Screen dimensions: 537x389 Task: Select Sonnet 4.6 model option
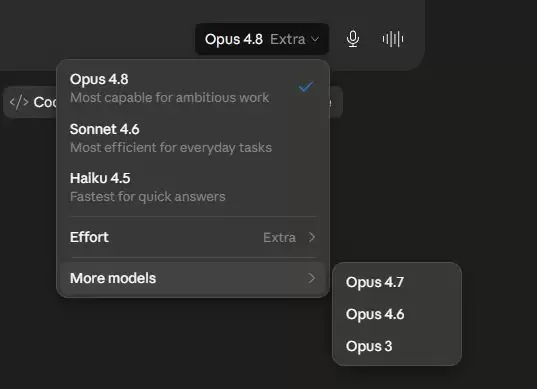coord(193,138)
